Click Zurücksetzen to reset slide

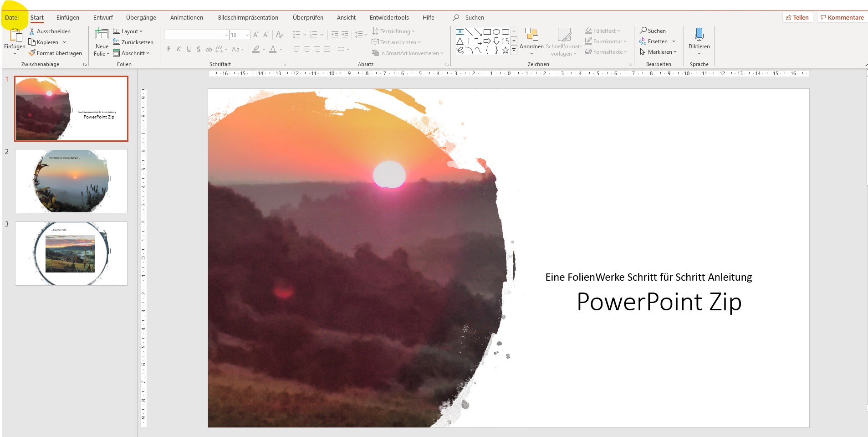133,42
